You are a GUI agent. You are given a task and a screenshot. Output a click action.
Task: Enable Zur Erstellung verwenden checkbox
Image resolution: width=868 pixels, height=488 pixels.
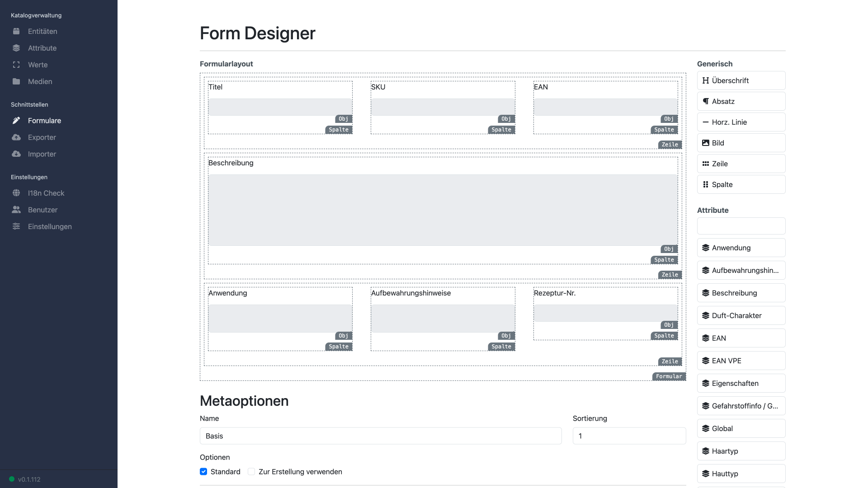[251, 472]
